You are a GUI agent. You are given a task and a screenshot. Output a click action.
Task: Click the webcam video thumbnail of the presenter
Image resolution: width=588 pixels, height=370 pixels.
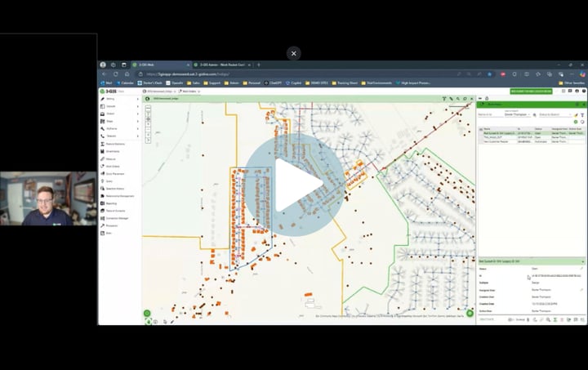(x=48, y=198)
